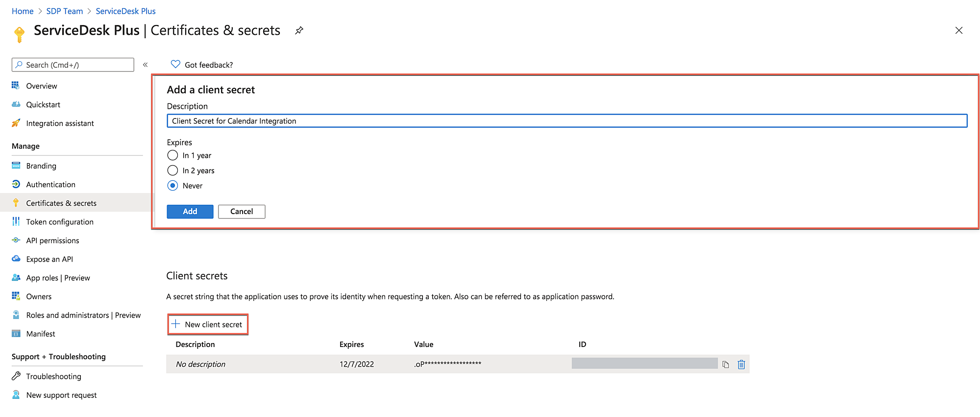Click the Manifest icon in sidebar
The height and width of the screenshot is (417, 980).
pyautogui.click(x=16, y=334)
